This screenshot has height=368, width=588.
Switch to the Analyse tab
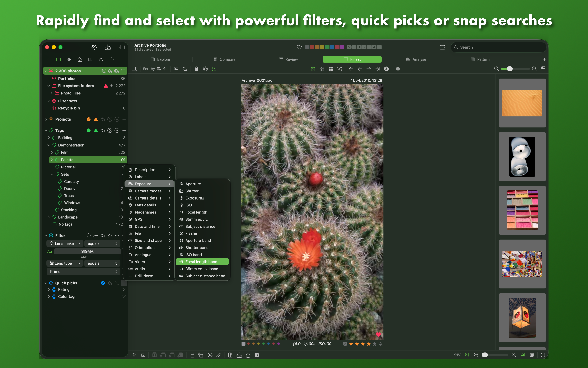tap(416, 59)
